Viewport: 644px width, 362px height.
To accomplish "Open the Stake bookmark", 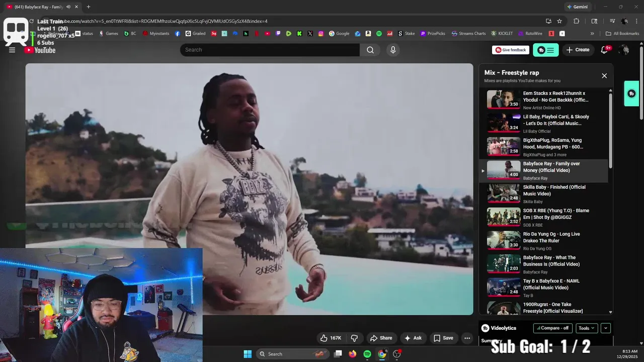I will pyautogui.click(x=407, y=34).
